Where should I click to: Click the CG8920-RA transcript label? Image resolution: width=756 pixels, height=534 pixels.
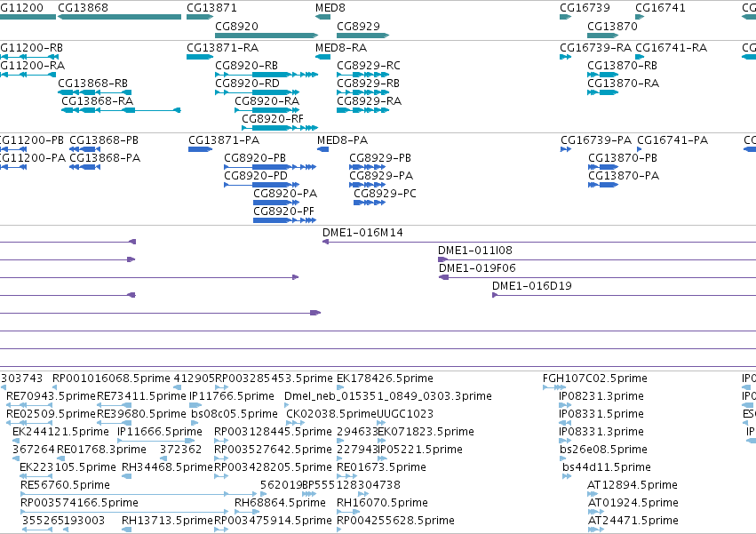(267, 101)
